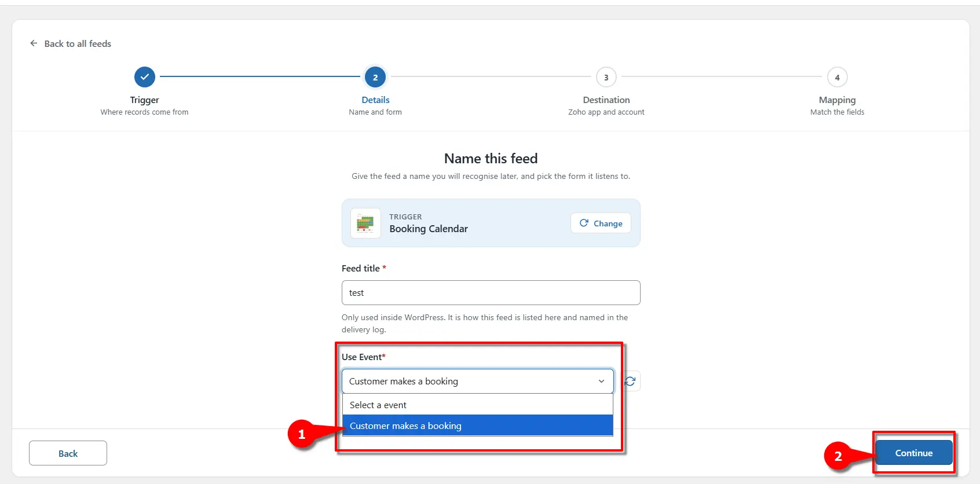Click the Change trigger button
This screenshot has height=484, width=980.
point(601,223)
